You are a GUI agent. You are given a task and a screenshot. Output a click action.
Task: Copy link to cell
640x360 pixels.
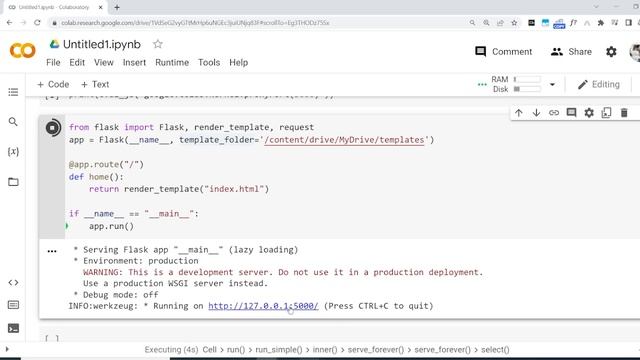(553, 113)
